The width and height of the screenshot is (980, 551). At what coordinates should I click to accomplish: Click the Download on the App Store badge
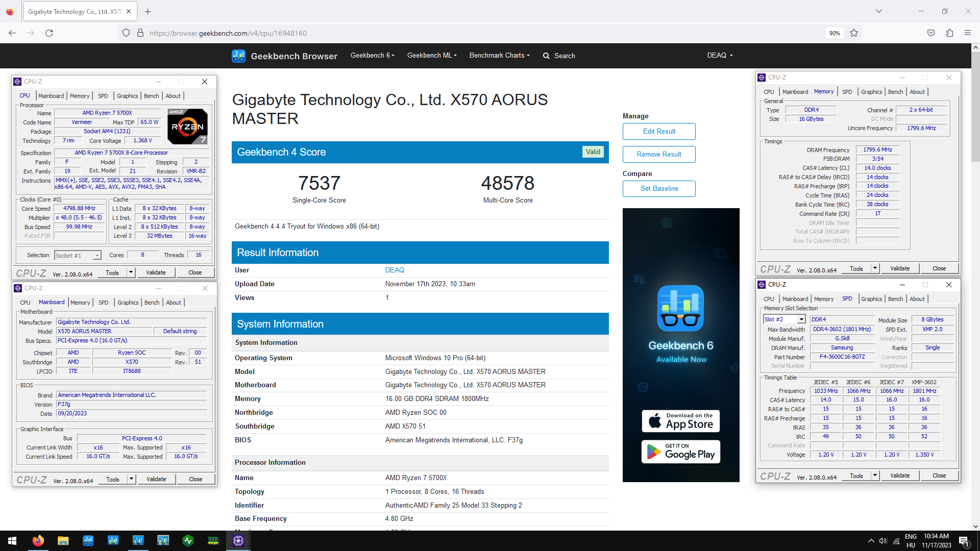[x=681, y=421]
